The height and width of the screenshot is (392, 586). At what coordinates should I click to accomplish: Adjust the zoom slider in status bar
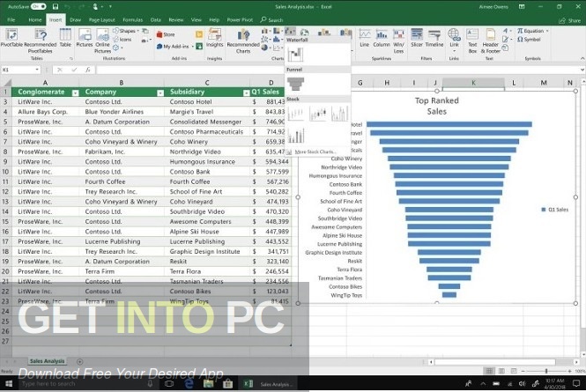(546, 371)
